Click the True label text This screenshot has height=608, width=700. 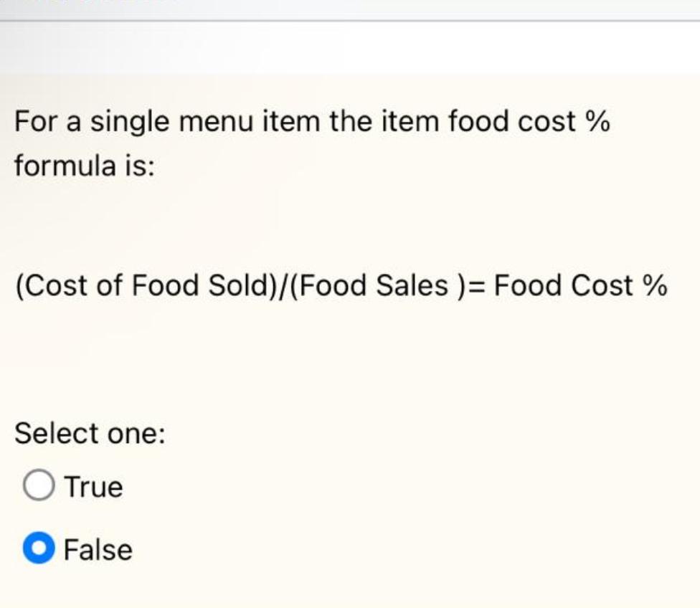pos(93,486)
